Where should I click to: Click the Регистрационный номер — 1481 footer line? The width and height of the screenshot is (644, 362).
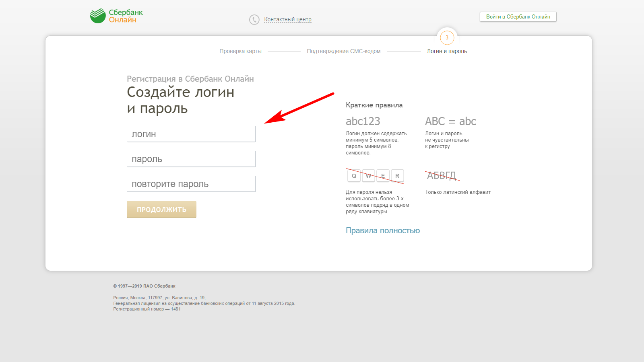coord(147,309)
